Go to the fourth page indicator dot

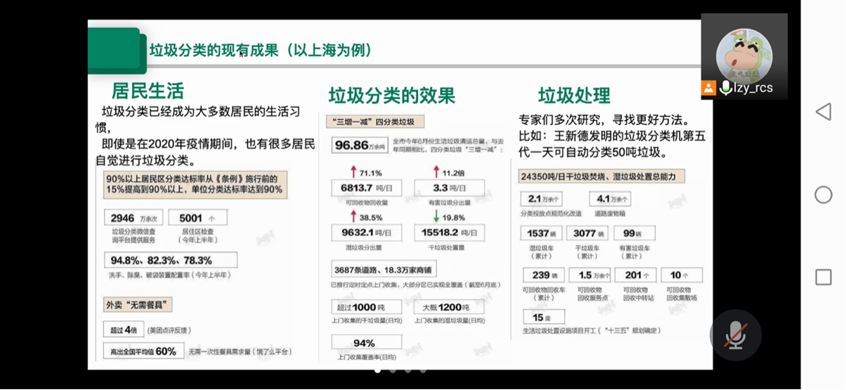[423, 370]
